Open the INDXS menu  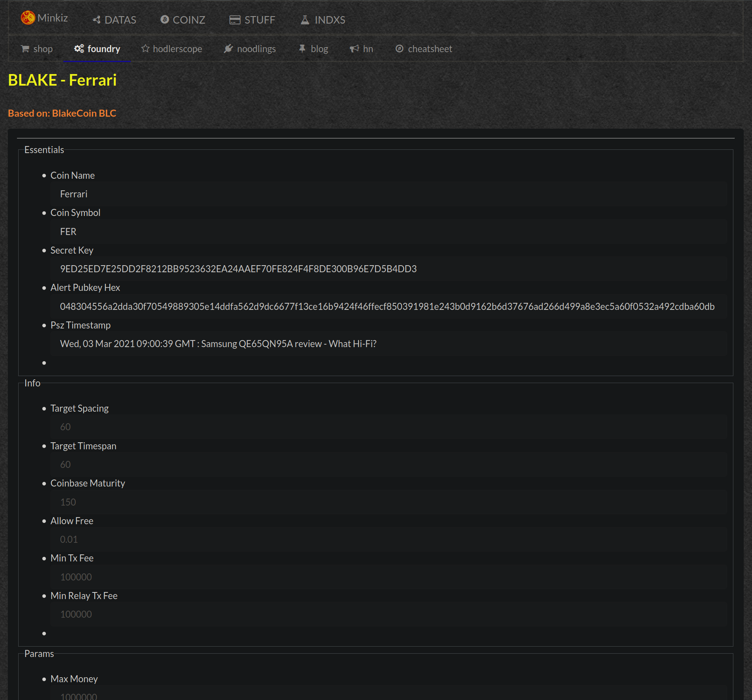[323, 20]
